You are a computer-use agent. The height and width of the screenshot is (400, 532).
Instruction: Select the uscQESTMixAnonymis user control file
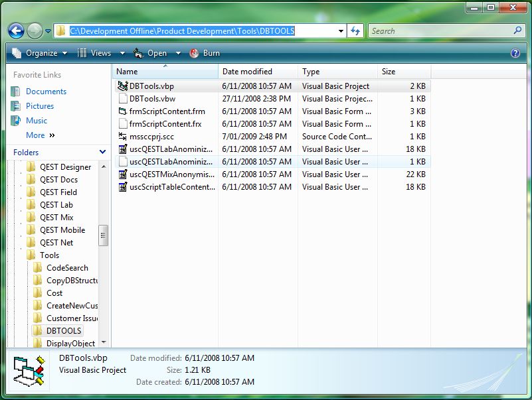[x=171, y=174]
